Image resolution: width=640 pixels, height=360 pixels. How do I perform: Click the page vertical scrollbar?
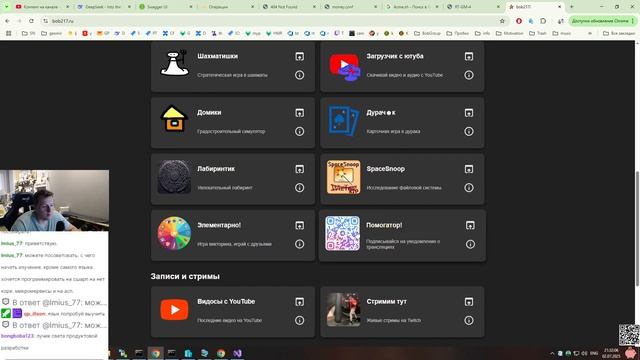pyautogui.click(x=637, y=229)
